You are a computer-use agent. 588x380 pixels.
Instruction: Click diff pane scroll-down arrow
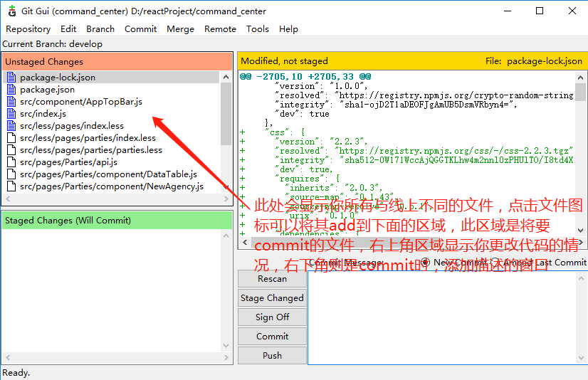[580, 231]
